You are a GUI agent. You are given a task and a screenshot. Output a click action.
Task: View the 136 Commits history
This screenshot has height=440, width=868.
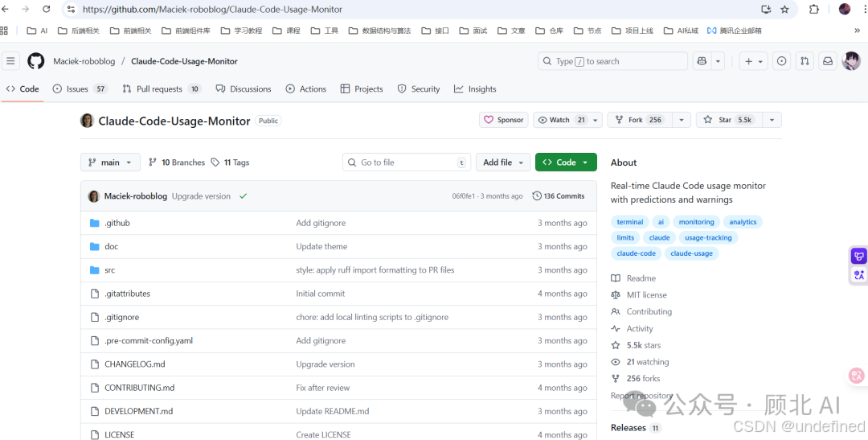pyautogui.click(x=558, y=195)
